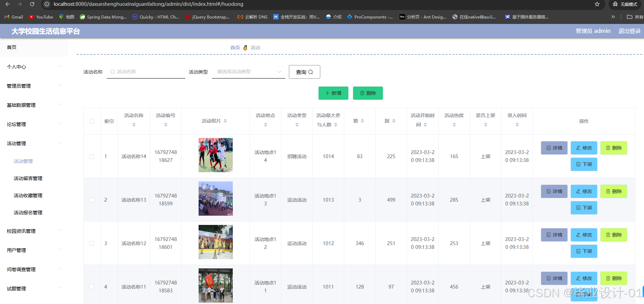Open 详情 for 活动名称14

(554, 148)
